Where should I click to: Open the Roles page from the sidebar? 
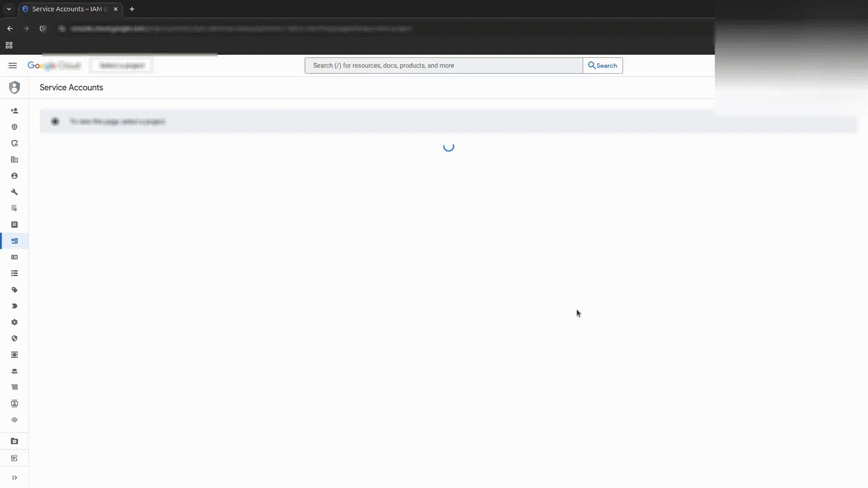click(14, 273)
